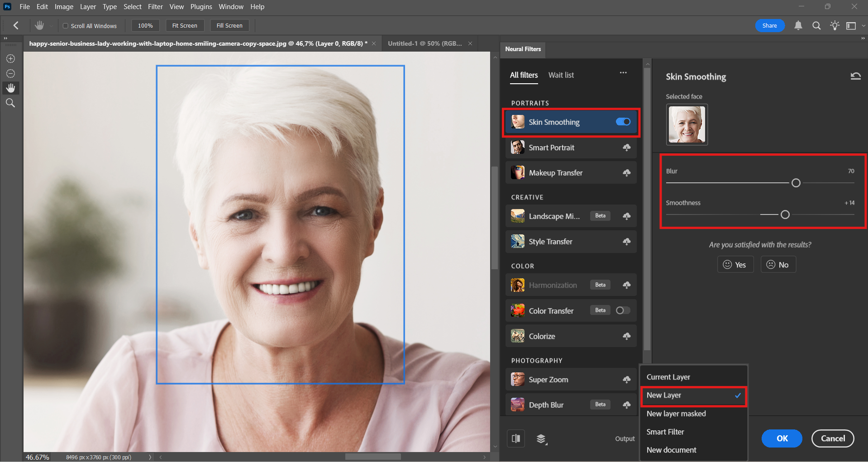Open the Filter menu
The image size is (868, 462).
[155, 7]
